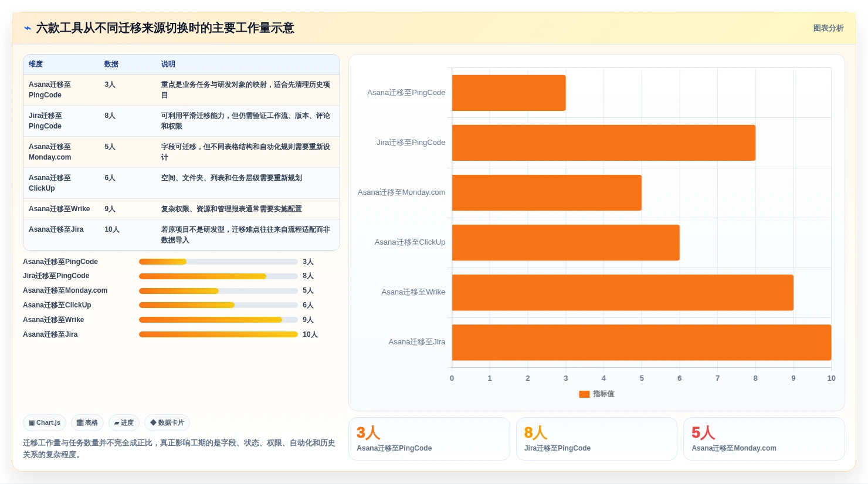This screenshot has height=484, width=868.
Task: Click the Asana迁移至ClickUp progress bar
Action: (x=218, y=305)
